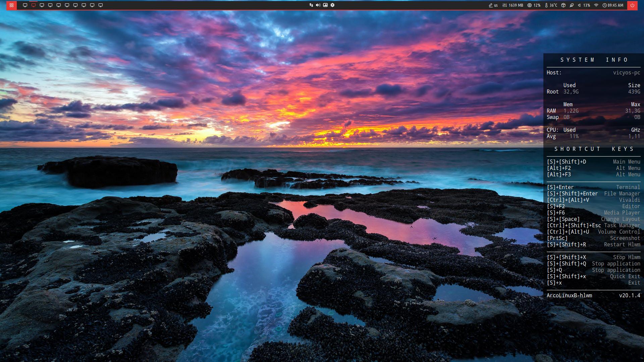Click the 'ArcoLinuxB-hlwm' distro label
This screenshot has height=362, width=644.
pos(569,295)
